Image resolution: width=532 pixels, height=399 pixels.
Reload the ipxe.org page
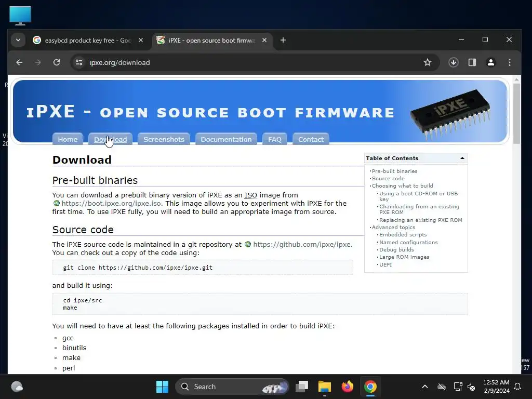tap(57, 62)
